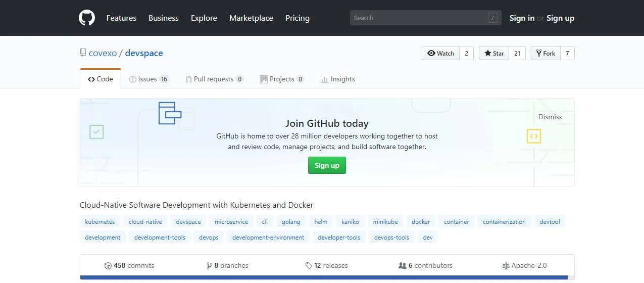View the 458 commits

click(x=129, y=266)
